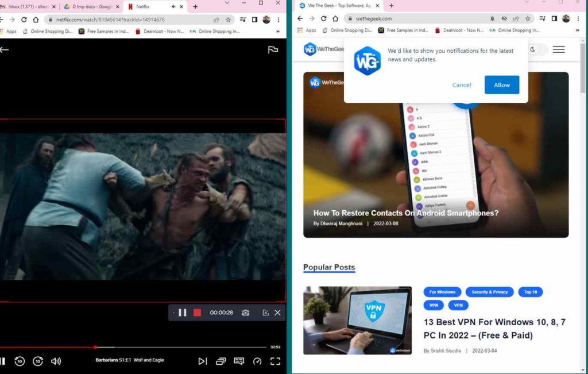Mute the Netflix tab via speaker icon

(173, 6)
